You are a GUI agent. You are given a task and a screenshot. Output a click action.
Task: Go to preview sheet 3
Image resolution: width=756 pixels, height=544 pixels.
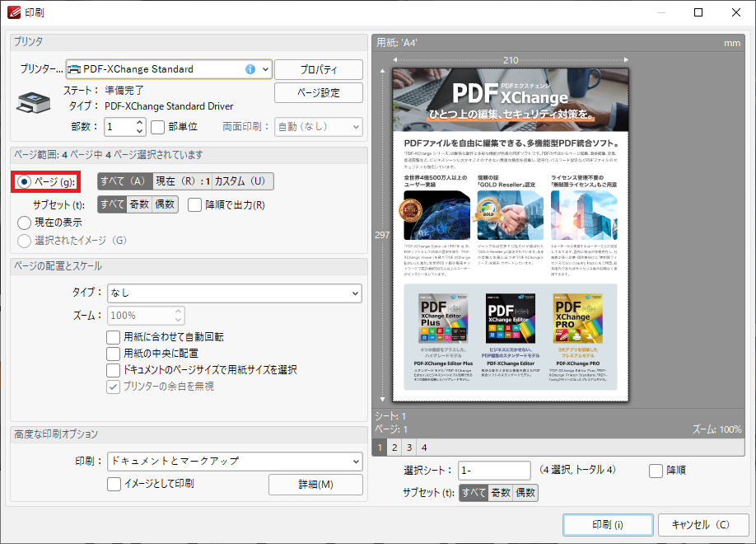(x=409, y=448)
